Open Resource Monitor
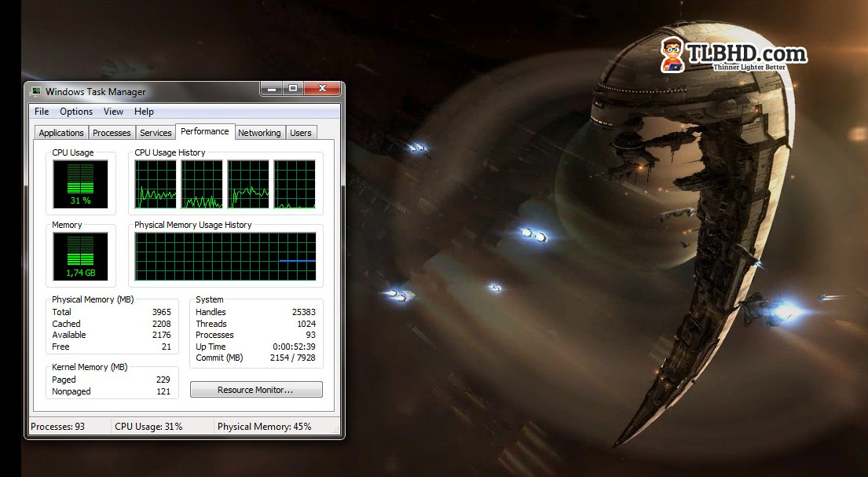868x477 pixels. tap(256, 390)
